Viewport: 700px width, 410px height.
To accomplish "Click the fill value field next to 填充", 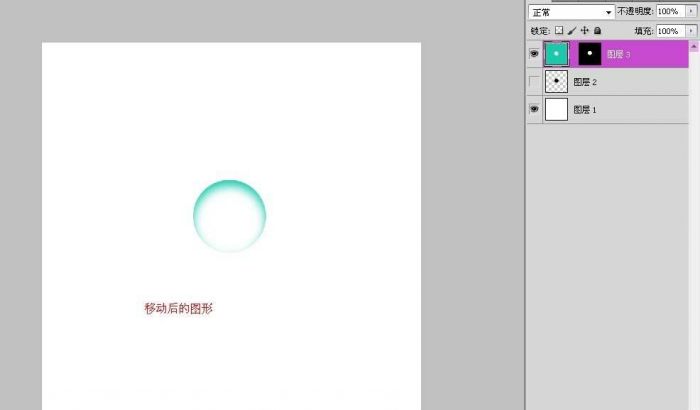I will coord(671,31).
